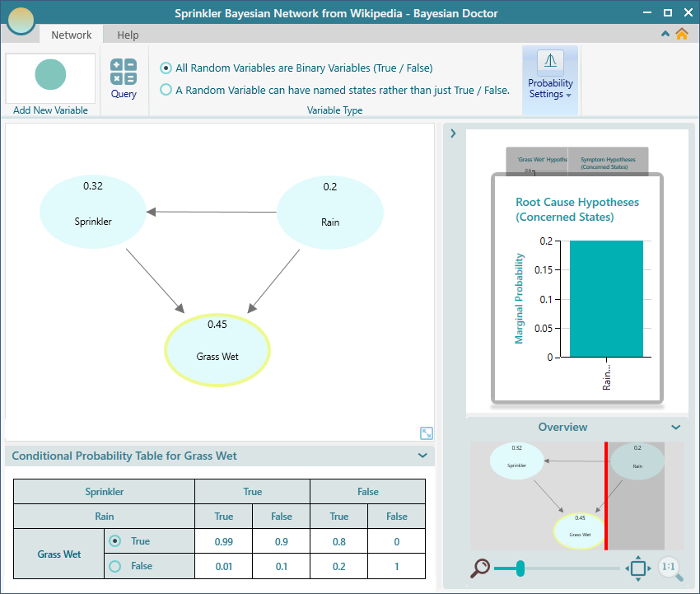Screen dimensions: 700x594
Task: Click the magnifier zoom icon in Overview
Action: point(480,568)
